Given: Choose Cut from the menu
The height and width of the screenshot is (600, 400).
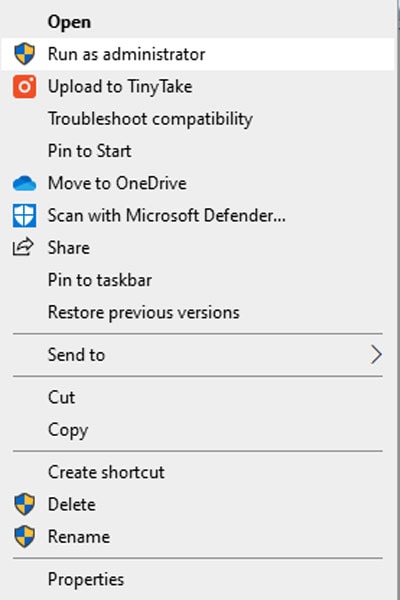Looking at the screenshot, I should pyautogui.click(x=198, y=397).
